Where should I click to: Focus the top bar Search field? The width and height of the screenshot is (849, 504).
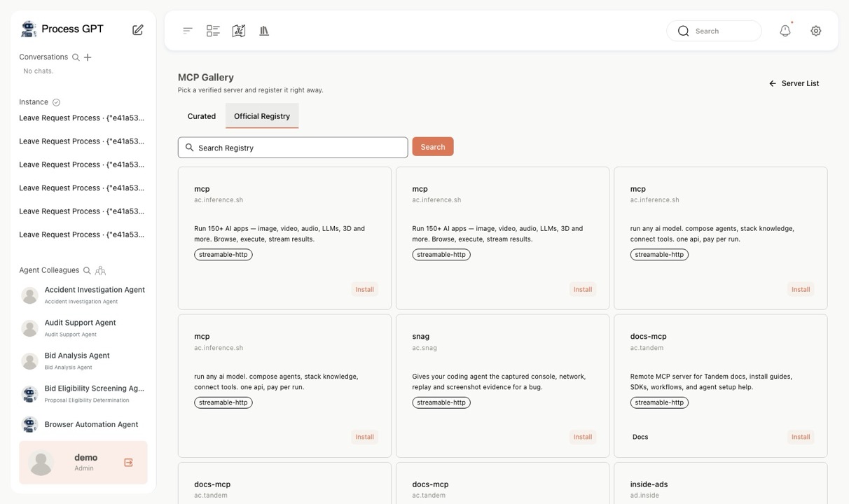click(x=714, y=31)
